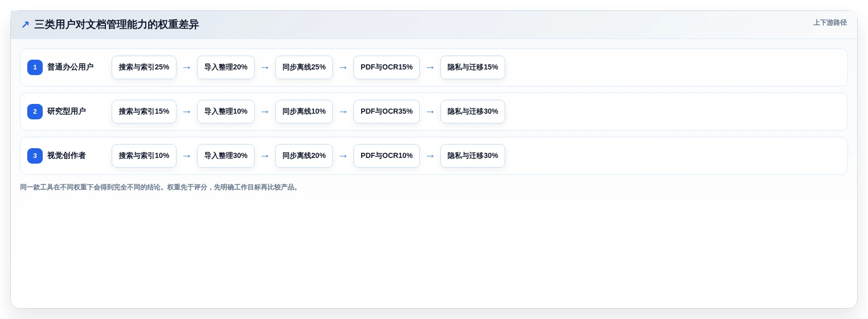
Task: Click the 隐私与迁移15% chip
Action: (473, 67)
